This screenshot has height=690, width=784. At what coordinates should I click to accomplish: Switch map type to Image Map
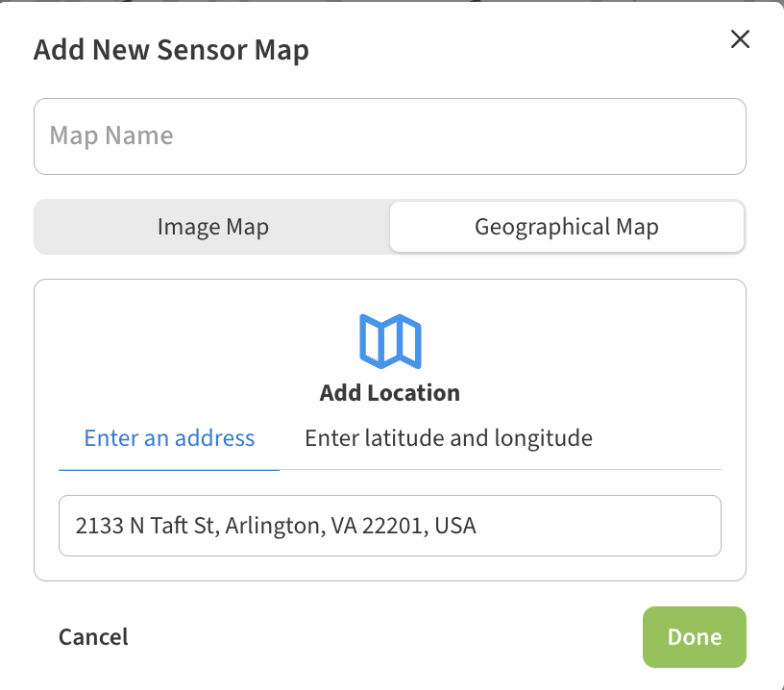(x=212, y=228)
